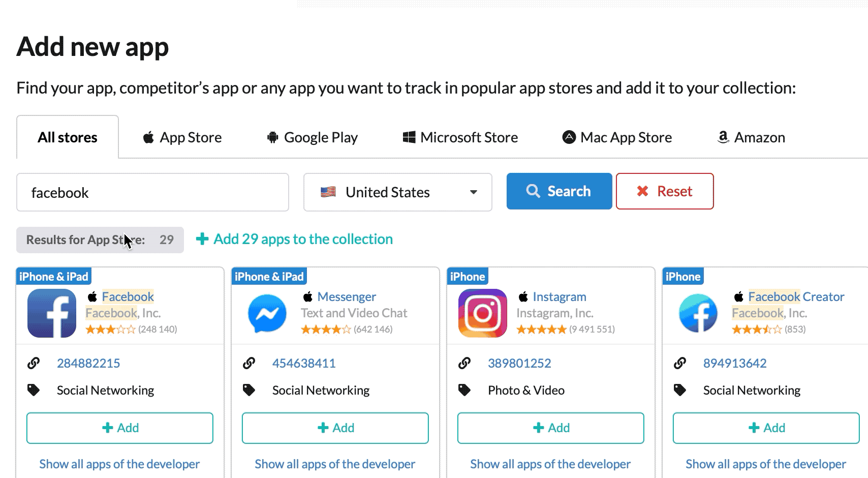This screenshot has height=478, width=868.
Task: Open the United States country dropdown
Action: pyautogui.click(x=397, y=192)
